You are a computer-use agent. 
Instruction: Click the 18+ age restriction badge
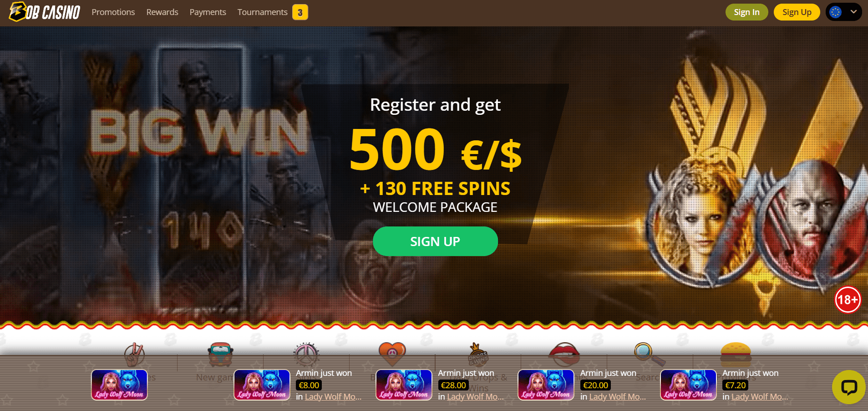point(848,300)
